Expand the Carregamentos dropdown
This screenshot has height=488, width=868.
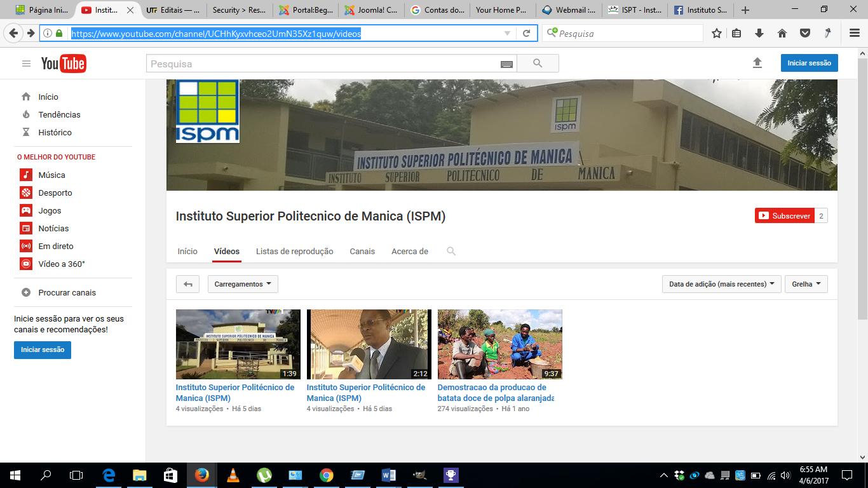click(x=243, y=284)
